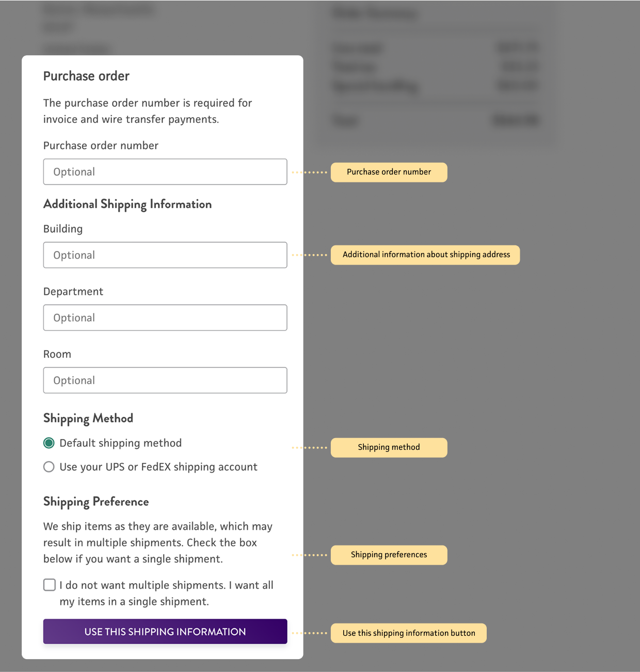Click the Shipping preferences annotation tag
This screenshot has width=640, height=672.
[389, 555]
